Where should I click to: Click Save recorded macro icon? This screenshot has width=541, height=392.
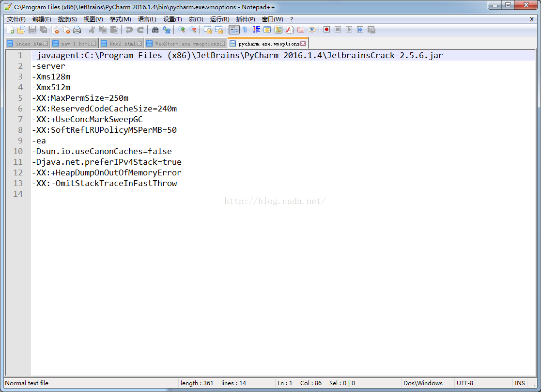371,30
